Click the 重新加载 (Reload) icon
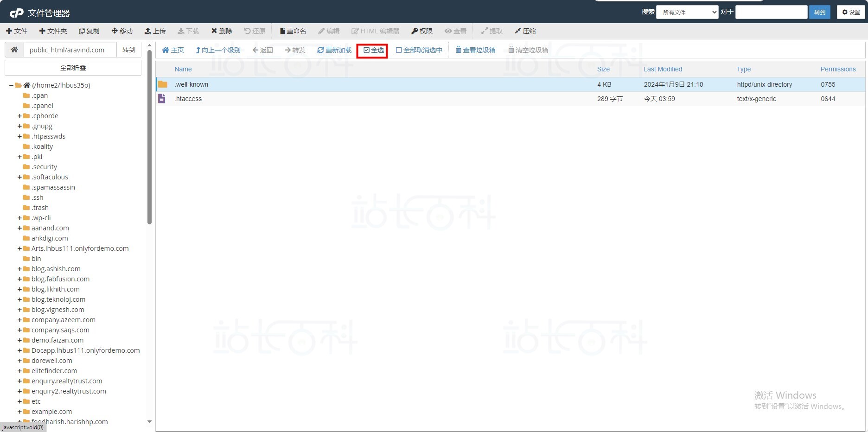The image size is (868, 432). pos(334,50)
